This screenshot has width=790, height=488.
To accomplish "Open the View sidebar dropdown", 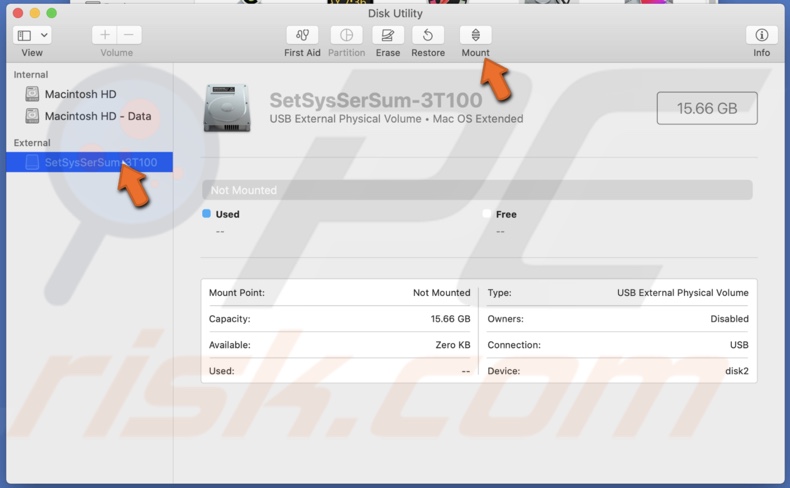I will click(x=32, y=36).
